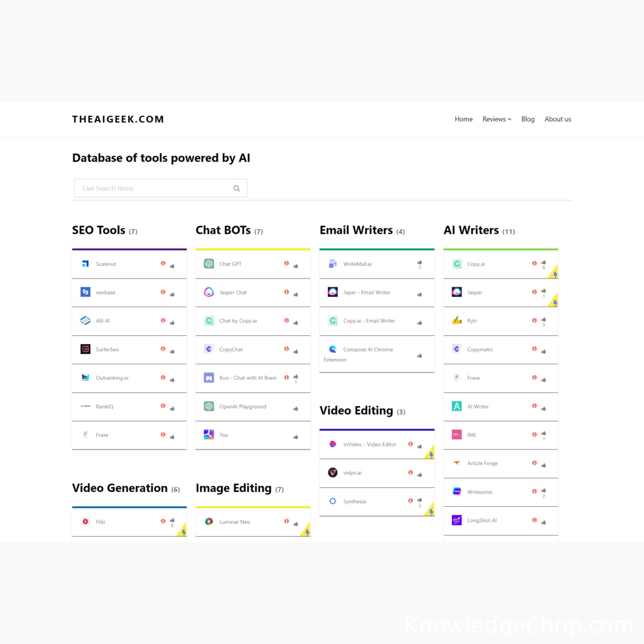
Task: Click the Chat GPT logo icon
Action: pos(209,264)
